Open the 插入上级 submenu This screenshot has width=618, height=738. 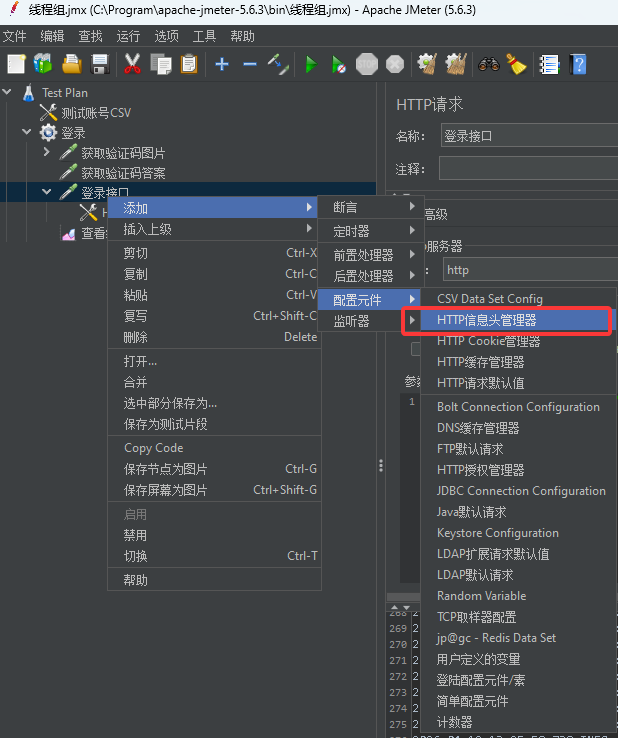point(214,229)
